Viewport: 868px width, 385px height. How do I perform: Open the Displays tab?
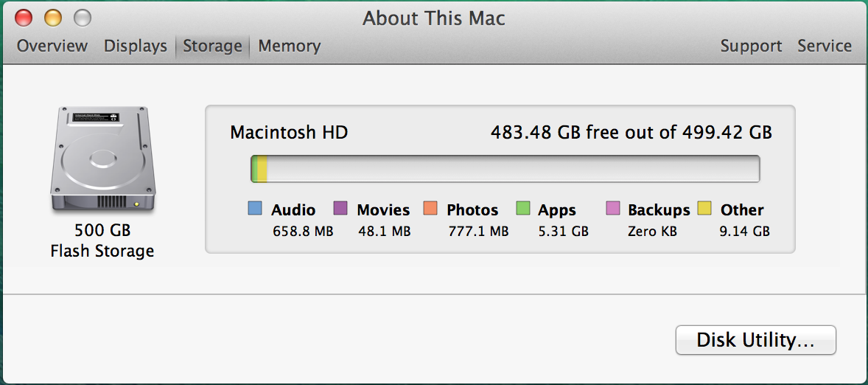click(136, 46)
